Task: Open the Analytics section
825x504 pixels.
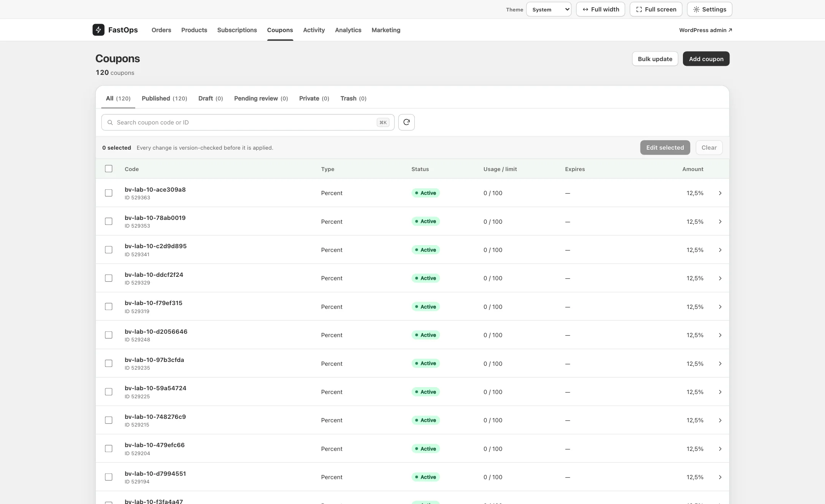Action: tap(348, 30)
